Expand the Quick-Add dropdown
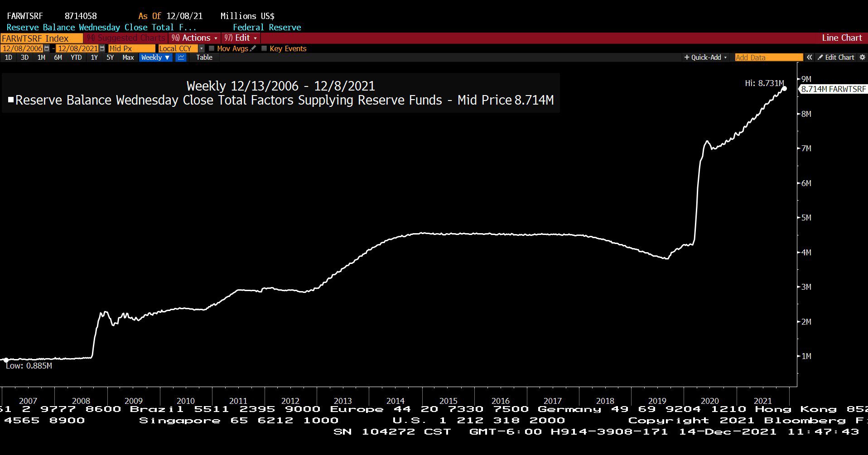The width and height of the screenshot is (868, 455). [705, 57]
